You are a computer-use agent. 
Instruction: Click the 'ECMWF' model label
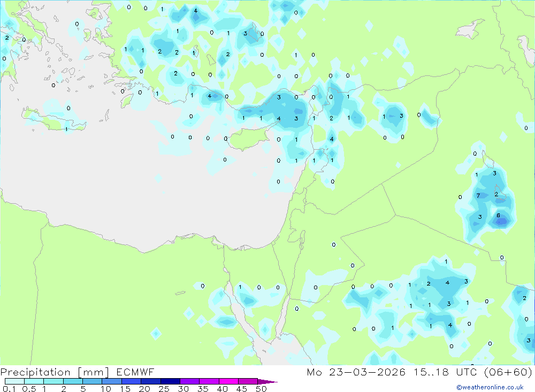(135, 372)
